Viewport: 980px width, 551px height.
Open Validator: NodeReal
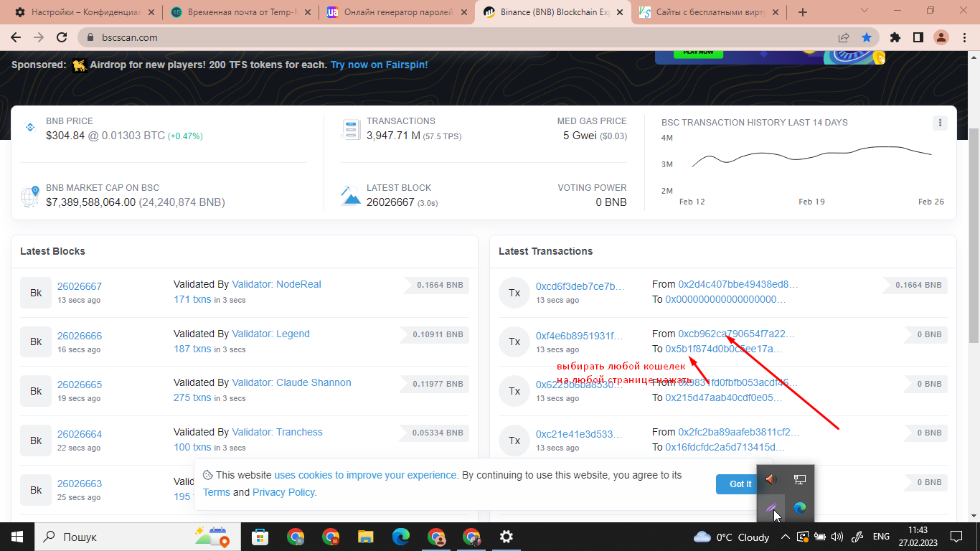tap(276, 284)
